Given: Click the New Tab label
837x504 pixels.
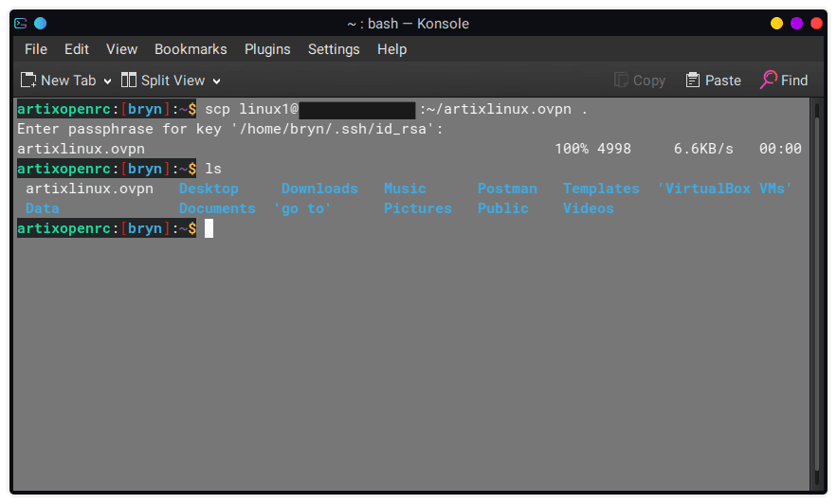Looking at the screenshot, I should point(68,81).
